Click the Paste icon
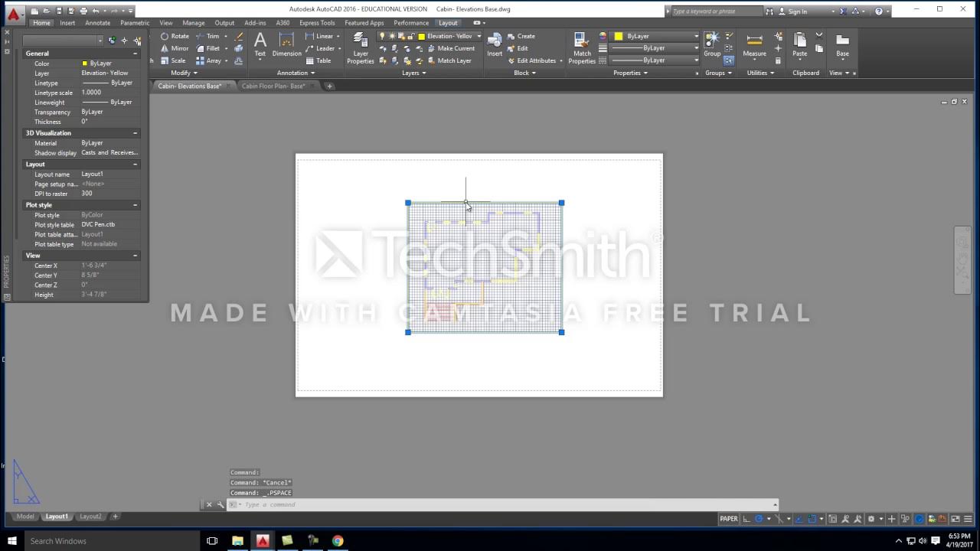Screen dimensions: 980x551 coord(800,44)
